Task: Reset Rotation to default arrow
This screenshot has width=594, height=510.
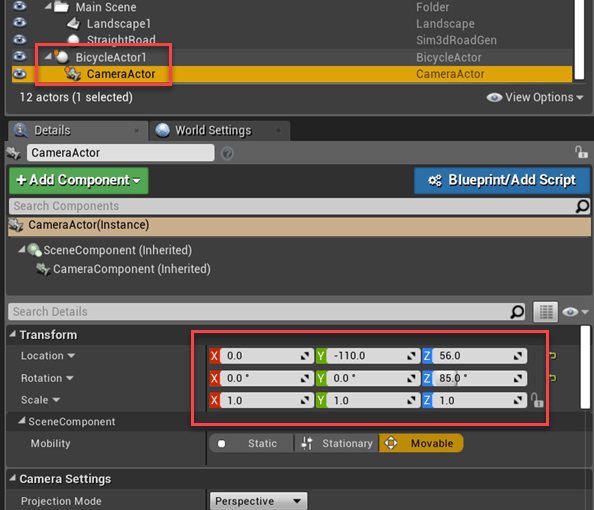Action: tap(553, 378)
